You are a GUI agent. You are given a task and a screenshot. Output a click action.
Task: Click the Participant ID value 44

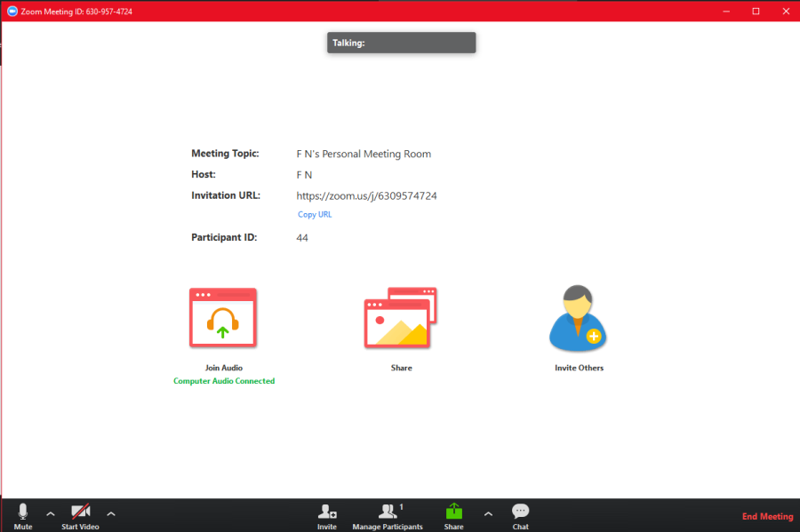(x=302, y=238)
